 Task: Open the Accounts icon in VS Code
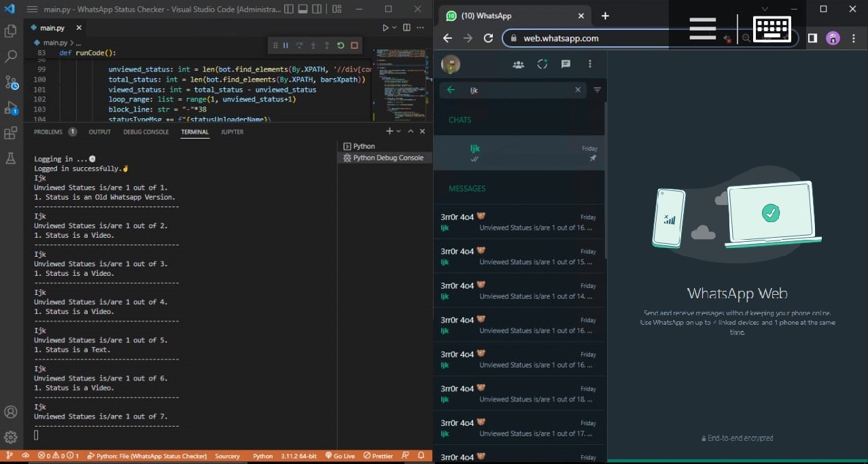[10, 412]
